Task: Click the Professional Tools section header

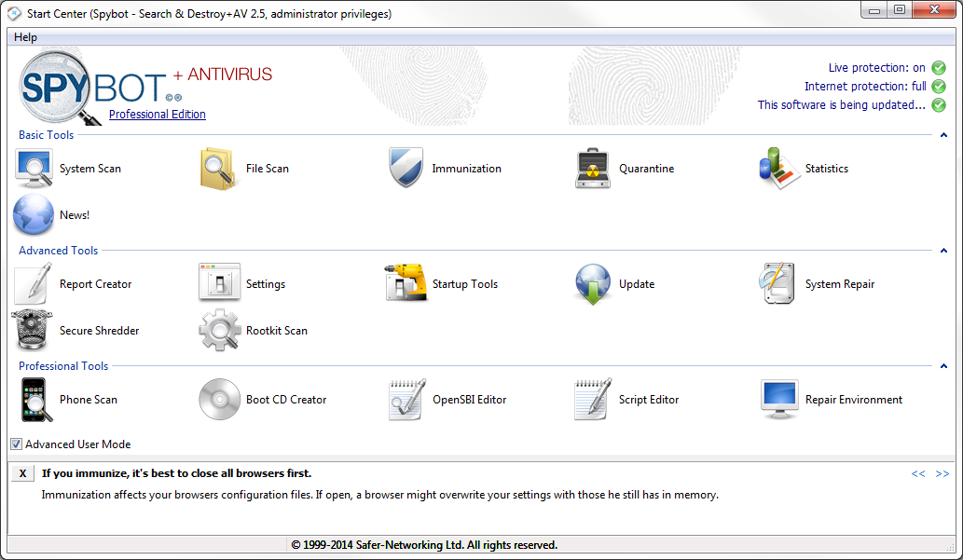Action: click(x=63, y=366)
